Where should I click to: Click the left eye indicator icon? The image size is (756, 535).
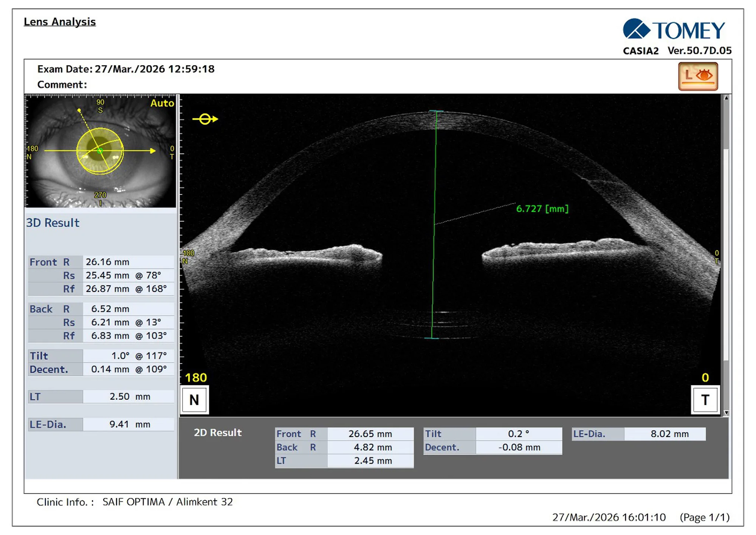pos(698,76)
